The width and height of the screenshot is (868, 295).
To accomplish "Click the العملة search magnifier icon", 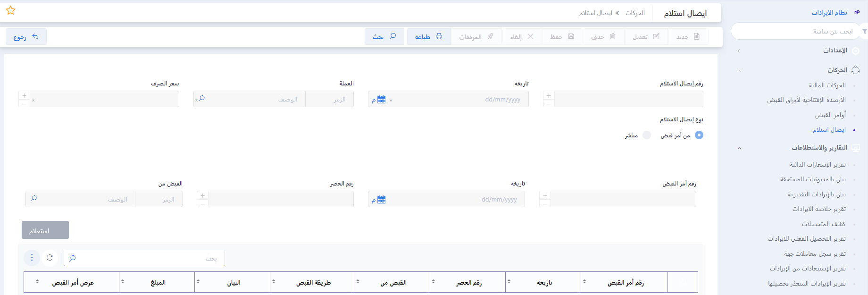I will pos(201,98).
